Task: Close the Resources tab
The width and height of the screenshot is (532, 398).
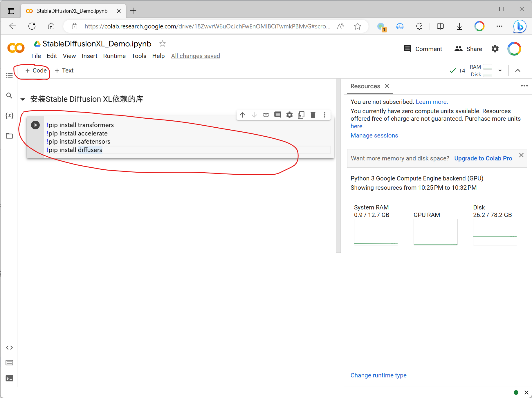Action: 387,86
